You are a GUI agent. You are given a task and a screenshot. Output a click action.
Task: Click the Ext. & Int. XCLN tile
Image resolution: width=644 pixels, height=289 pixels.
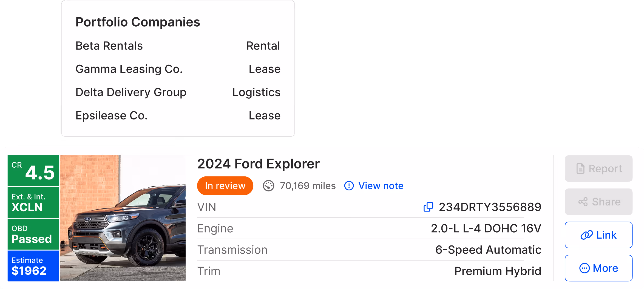click(x=33, y=203)
